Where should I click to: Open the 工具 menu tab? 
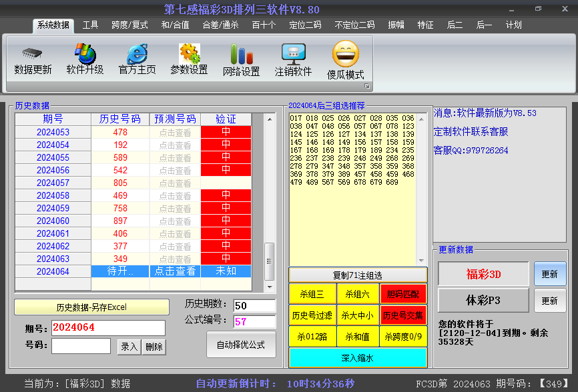[x=90, y=25]
